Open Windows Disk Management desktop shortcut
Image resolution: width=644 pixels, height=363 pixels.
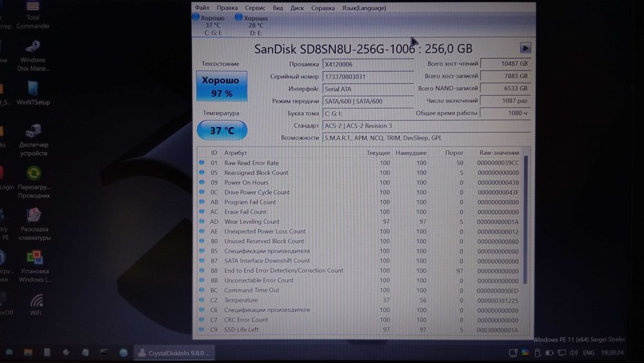(33, 56)
